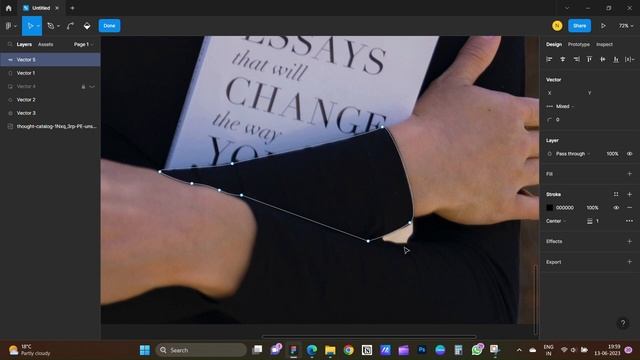Search layers with magnifier icon

[x=10, y=44]
